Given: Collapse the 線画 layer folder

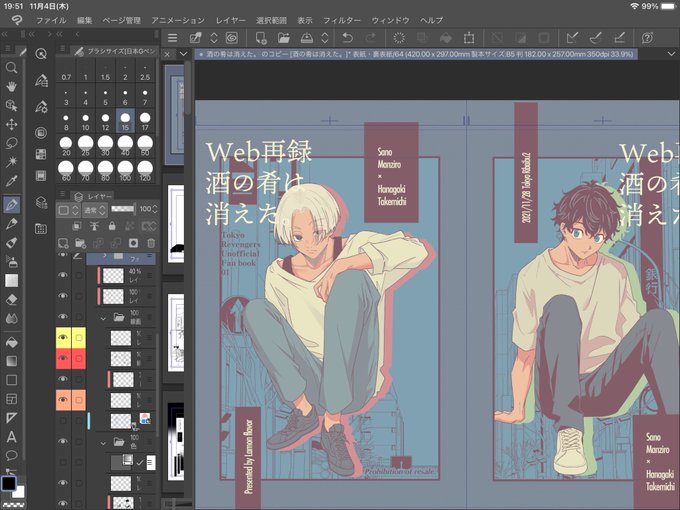Looking at the screenshot, I should coord(103,318).
